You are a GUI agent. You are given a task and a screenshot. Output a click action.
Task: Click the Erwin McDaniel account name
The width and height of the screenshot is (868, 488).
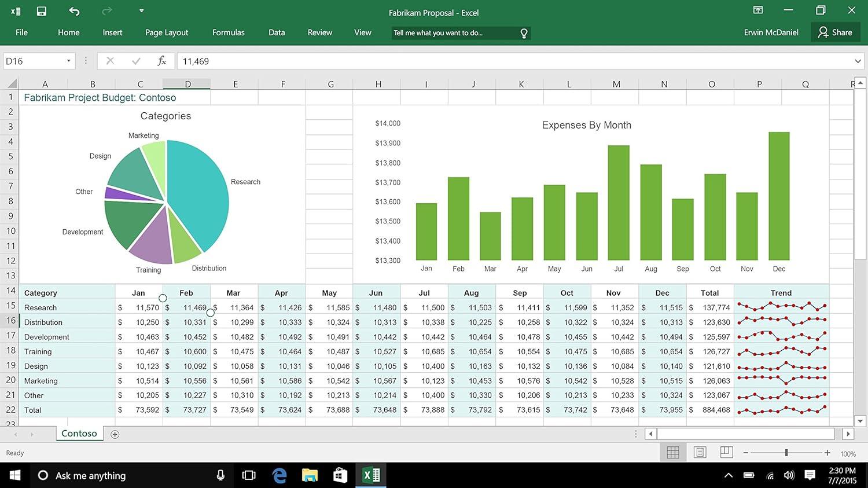pos(771,32)
